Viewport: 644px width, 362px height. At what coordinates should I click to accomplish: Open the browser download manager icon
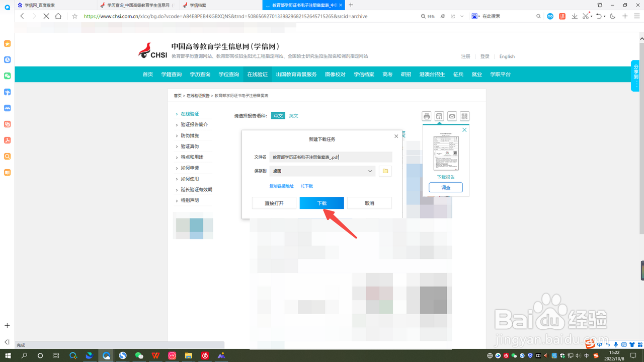(x=575, y=16)
